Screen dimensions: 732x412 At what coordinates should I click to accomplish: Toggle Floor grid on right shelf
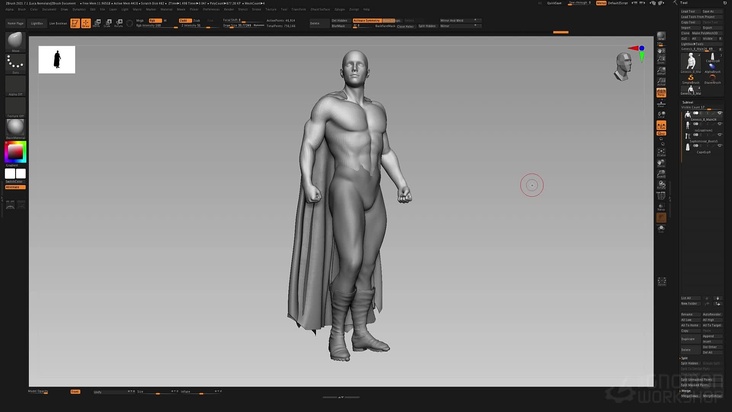click(661, 104)
